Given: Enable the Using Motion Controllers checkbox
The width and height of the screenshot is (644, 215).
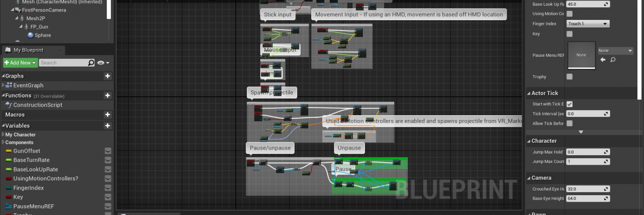Looking at the screenshot, I should (570, 14).
